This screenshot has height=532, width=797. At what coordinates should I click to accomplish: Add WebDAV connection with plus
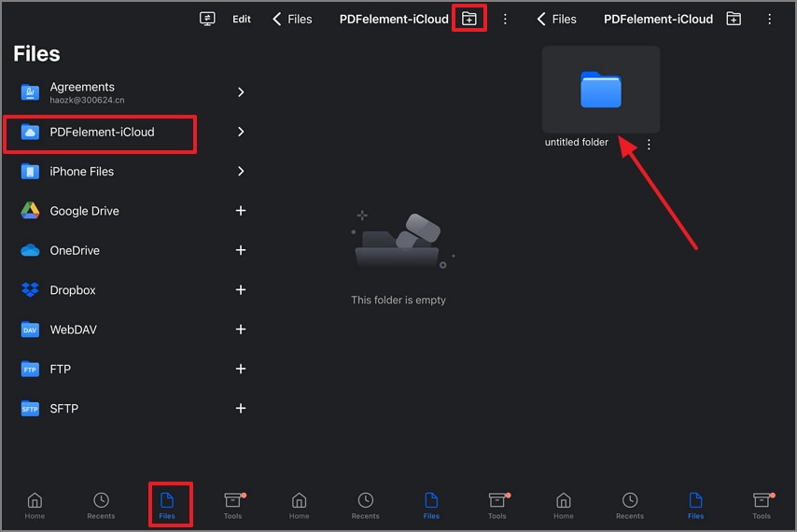click(241, 329)
